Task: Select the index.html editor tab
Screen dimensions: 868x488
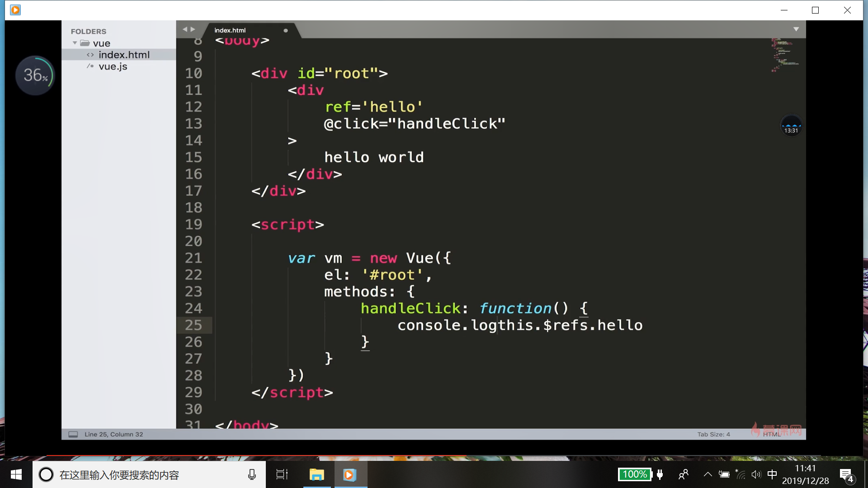Action: (x=230, y=30)
